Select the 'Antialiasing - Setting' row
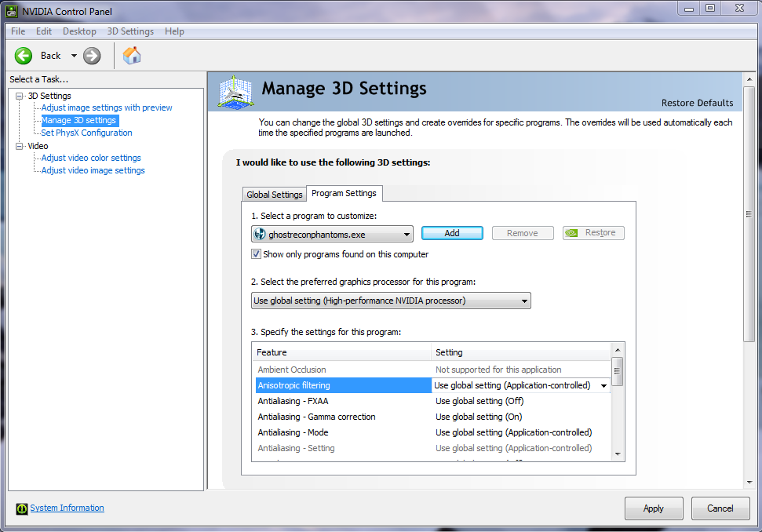762x532 pixels. (x=431, y=449)
